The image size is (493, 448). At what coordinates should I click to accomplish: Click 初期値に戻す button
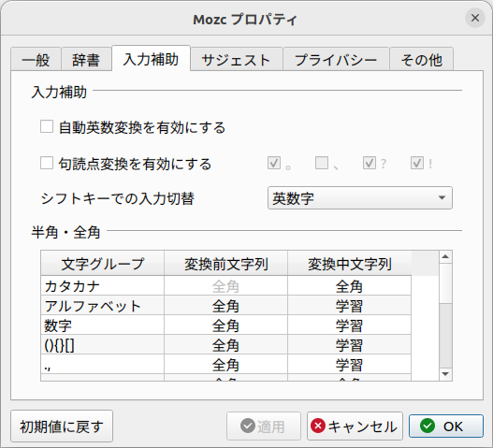[62, 426]
